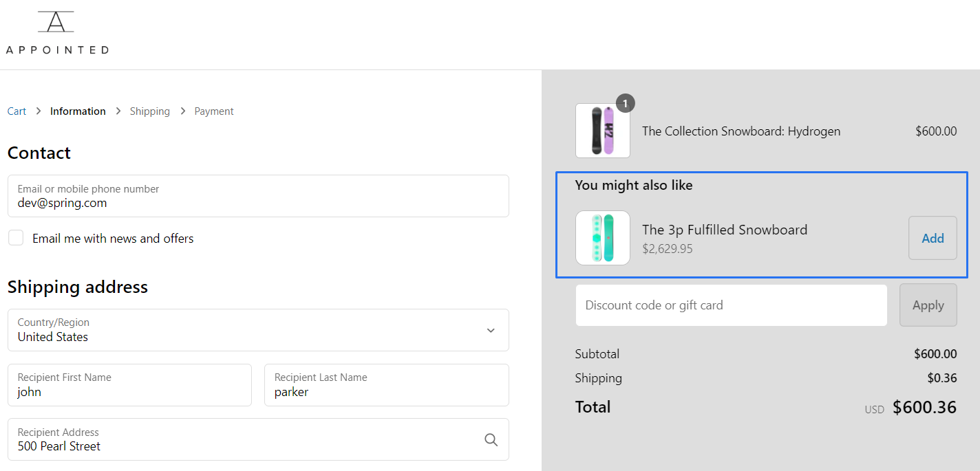This screenshot has height=471, width=980.
Task: Select the Information breadcrumb step
Action: click(78, 111)
